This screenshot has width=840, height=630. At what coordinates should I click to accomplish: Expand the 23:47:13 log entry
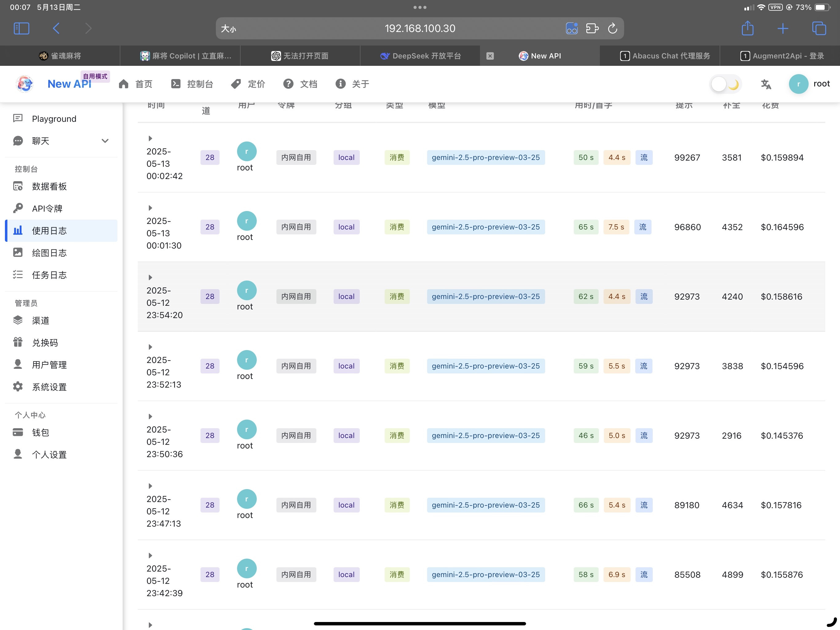tap(150, 486)
